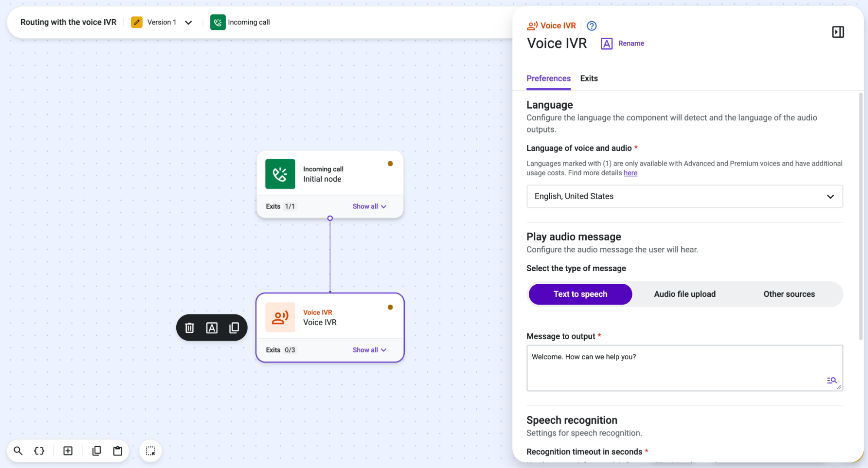Screen dimensions: 868x468
Task: Expand Show all on Incoming call node
Action: (x=369, y=206)
